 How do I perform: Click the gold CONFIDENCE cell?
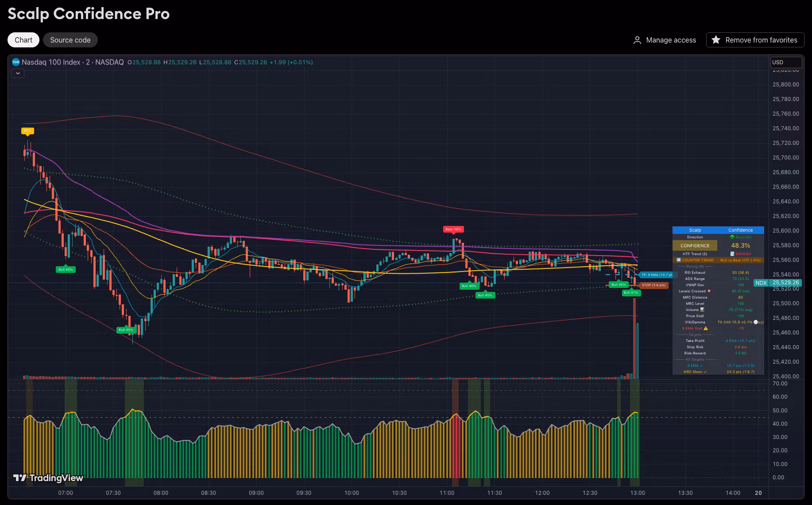coord(695,245)
